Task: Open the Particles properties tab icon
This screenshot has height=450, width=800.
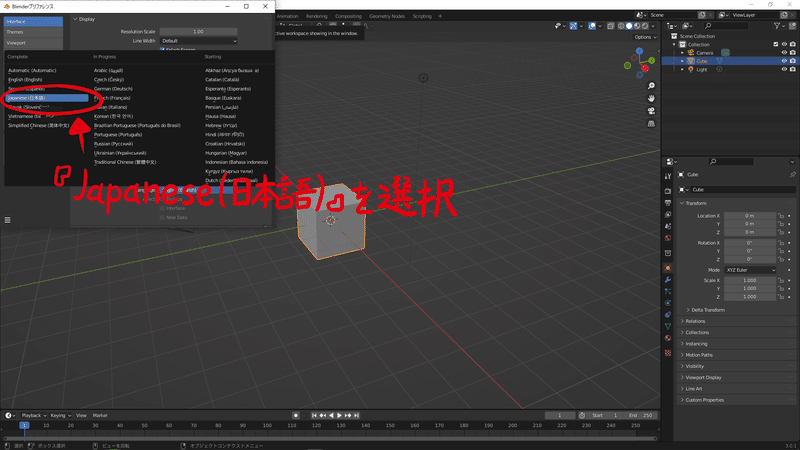Action: click(x=668, y=291)
